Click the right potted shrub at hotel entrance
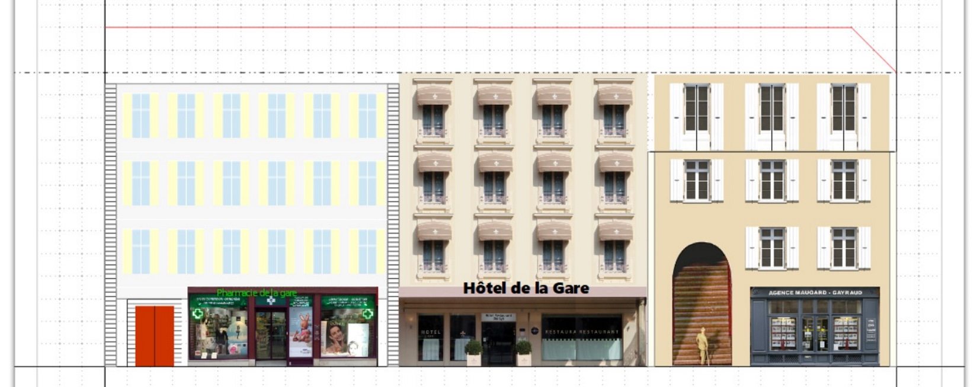The height and width of the screenshot is (387, 980). (x=523, y=350)
